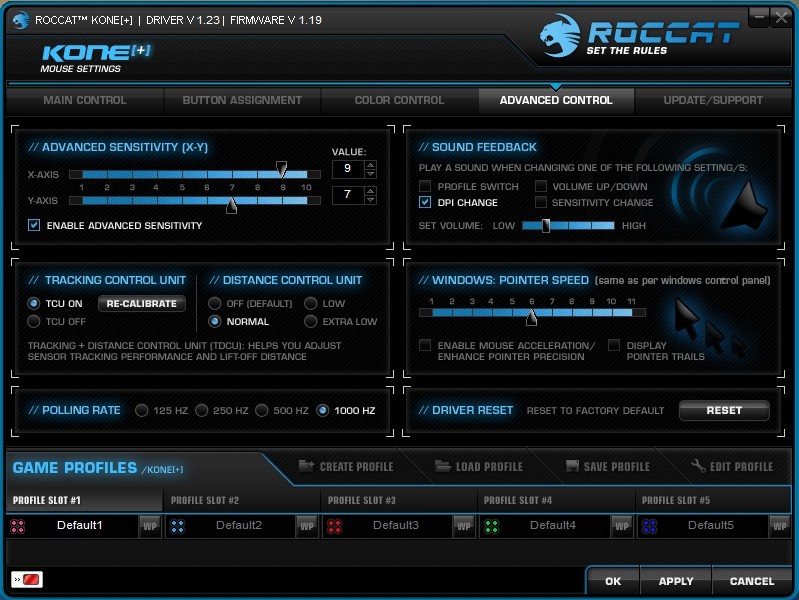Click the WP button for Default2

(307, 527)
